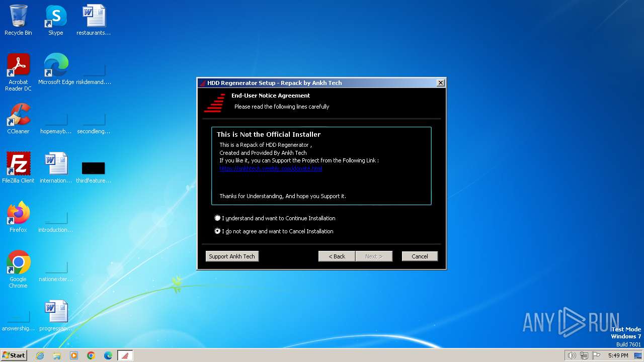The width and height of the screenshot is (644, 362).
Task: Open the restaurants Word document icon
Action: [94, 20]
